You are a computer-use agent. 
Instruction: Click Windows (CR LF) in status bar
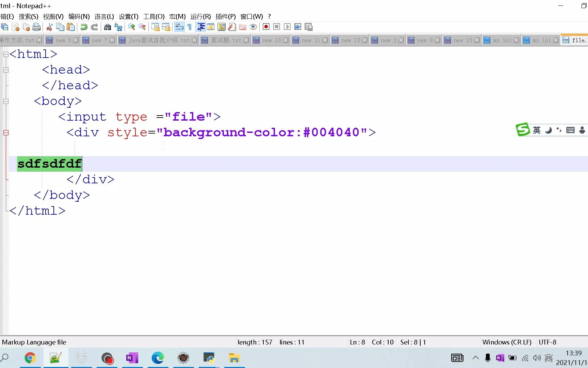[507, 342]
